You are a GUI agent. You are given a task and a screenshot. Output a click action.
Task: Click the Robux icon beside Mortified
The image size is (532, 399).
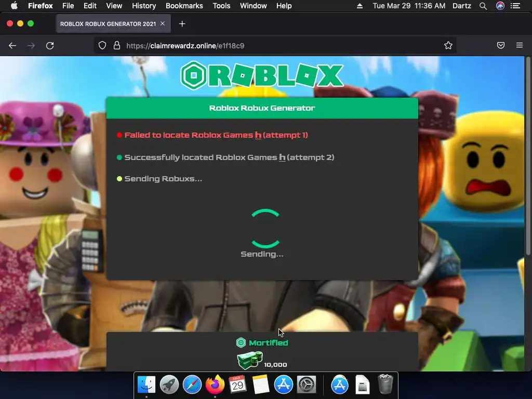click(241, 343)
